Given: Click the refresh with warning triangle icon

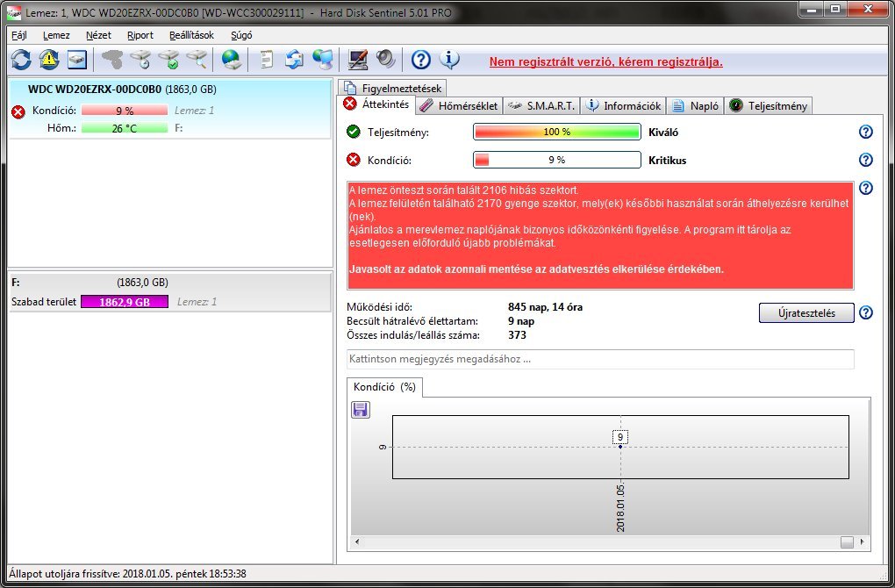Looking at the screenshot, I should click(x=49, y=60).
